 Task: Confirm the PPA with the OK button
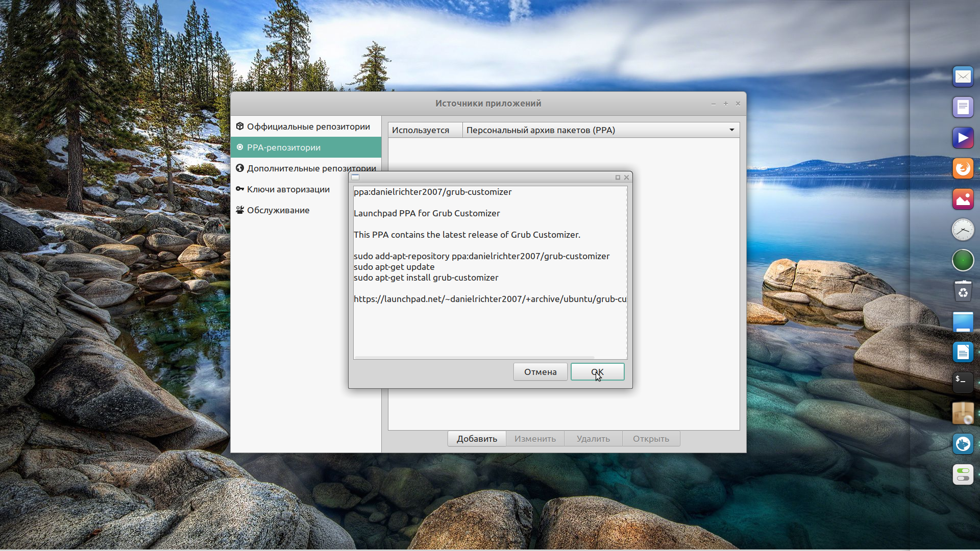click(597, 372)
